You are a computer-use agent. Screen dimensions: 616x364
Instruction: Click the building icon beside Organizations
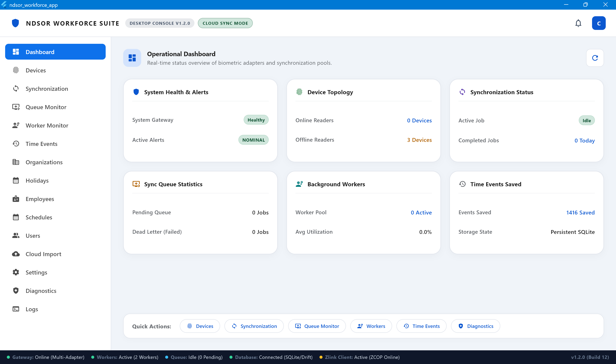pyautogui.click(x=16, y=162)
